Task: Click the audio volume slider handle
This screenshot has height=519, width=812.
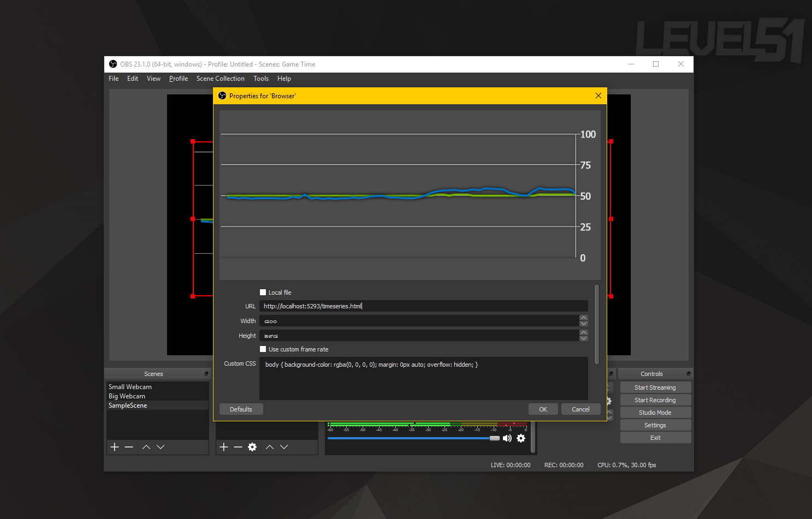Action: coord(495,438)
